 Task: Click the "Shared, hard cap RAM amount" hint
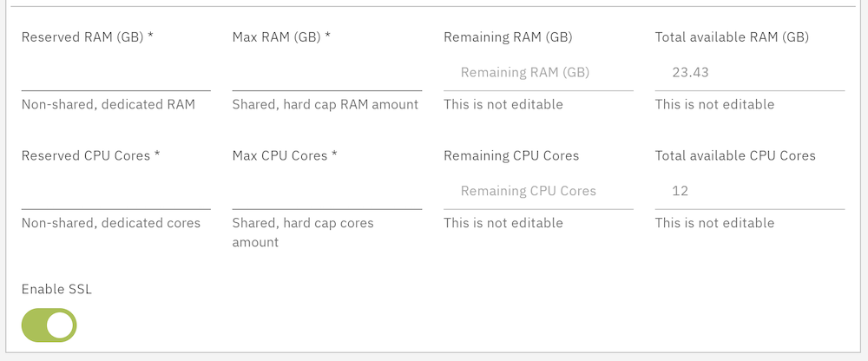coord(325,105)
